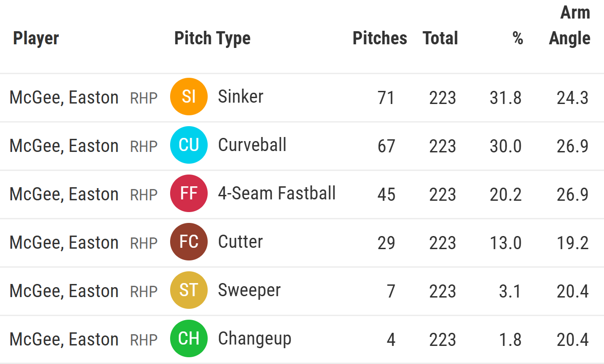Sort by Arm Angle column header
The height and width of the screenshot is (364, 604).
click(x=570, y=26)
